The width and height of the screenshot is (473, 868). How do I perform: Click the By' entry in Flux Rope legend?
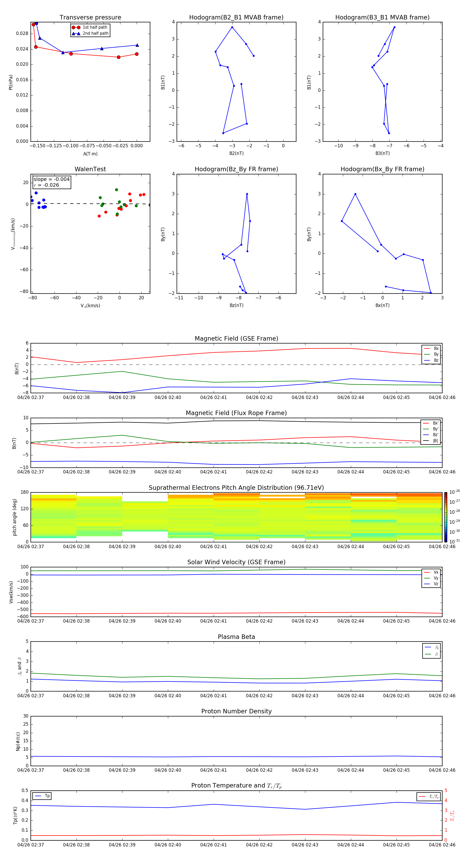431,429
